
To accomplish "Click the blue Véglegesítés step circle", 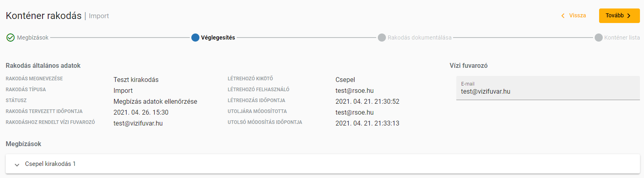I will [x=195, y=38].
